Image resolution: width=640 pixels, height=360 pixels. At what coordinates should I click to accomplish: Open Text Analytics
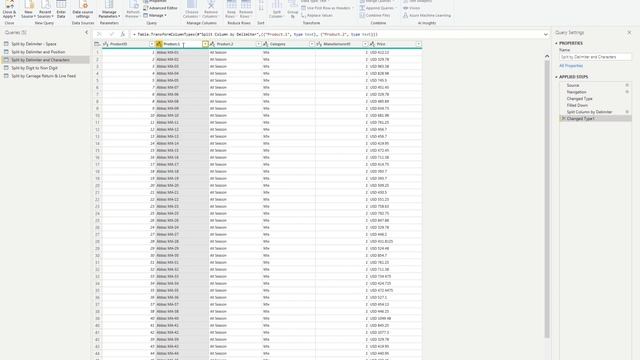(417, 1)
